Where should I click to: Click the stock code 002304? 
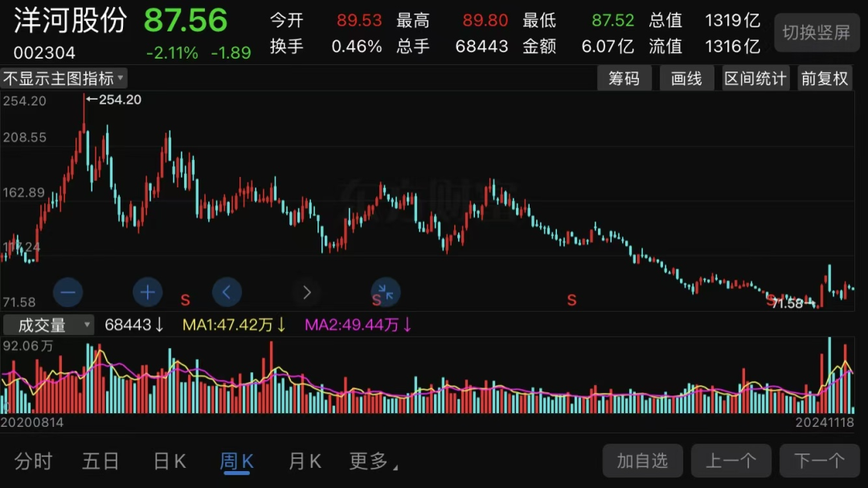click(44, 53)
